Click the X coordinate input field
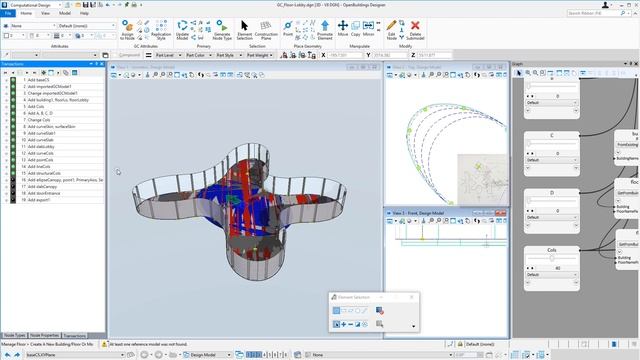Screen dimensions: 640x360 (344, 55)
